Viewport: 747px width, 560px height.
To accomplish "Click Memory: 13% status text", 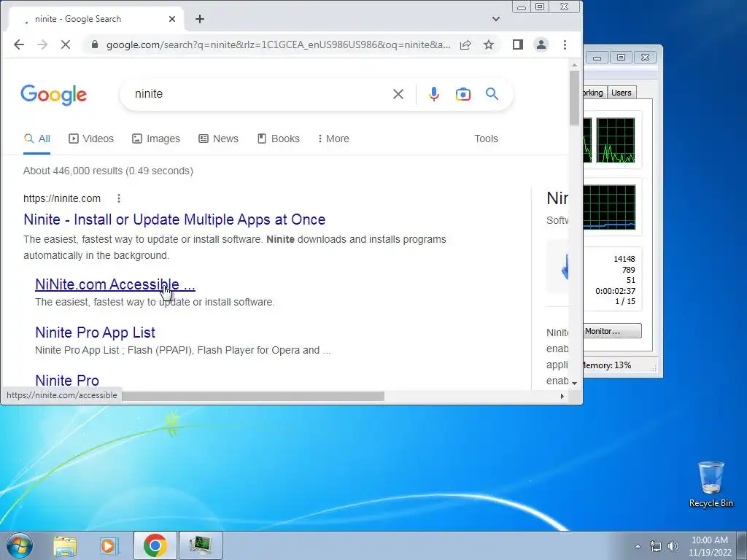I will point(606,365).
